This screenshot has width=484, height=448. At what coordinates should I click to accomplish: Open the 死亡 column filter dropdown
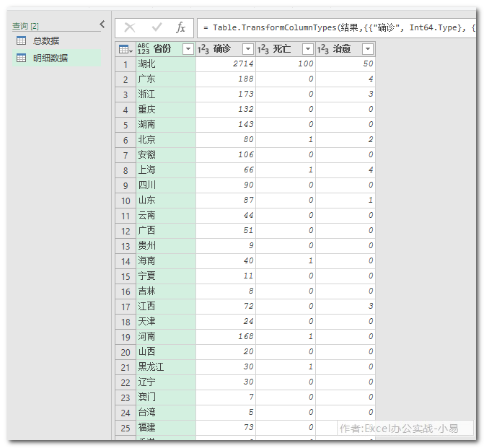tap(308, 49)
